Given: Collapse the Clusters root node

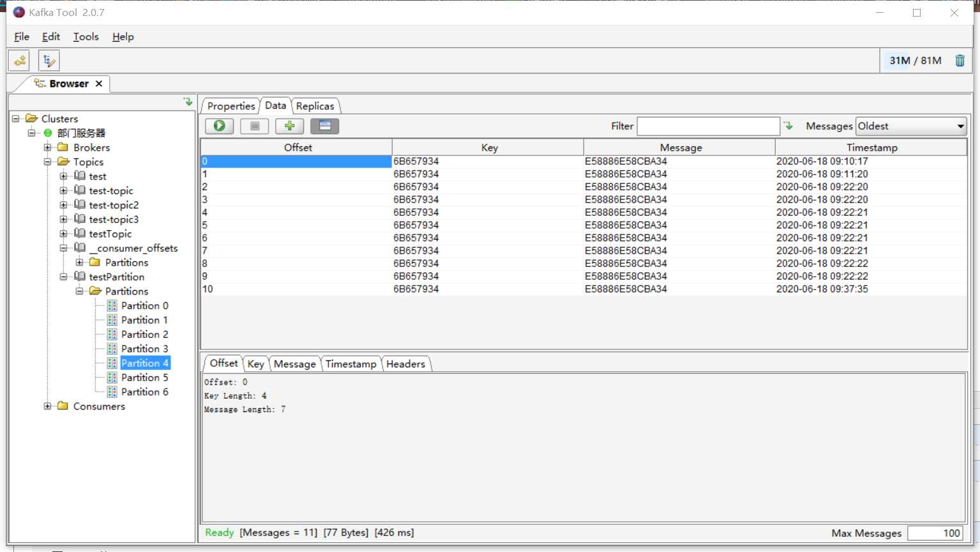Looking at the screenshot, I should pos(15,118).
